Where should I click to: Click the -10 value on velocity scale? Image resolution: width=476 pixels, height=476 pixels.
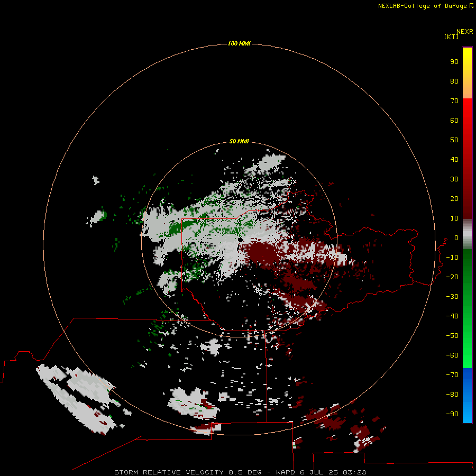click(x=452, y=258)
